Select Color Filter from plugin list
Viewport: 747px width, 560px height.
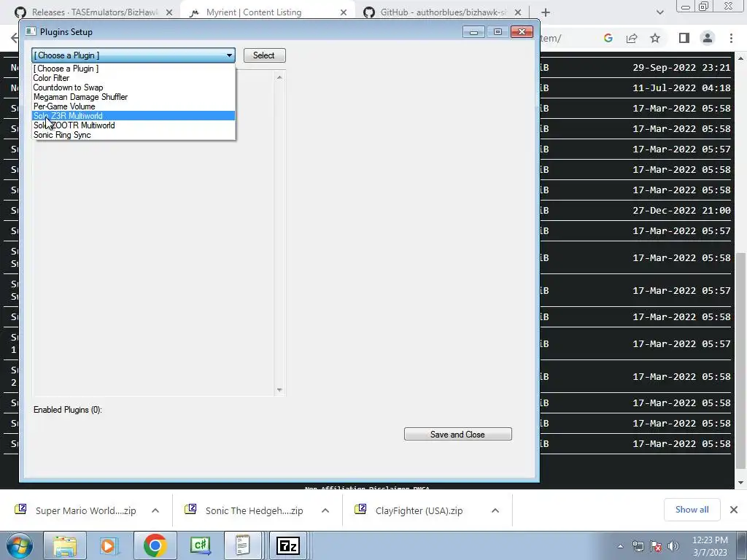133,78
